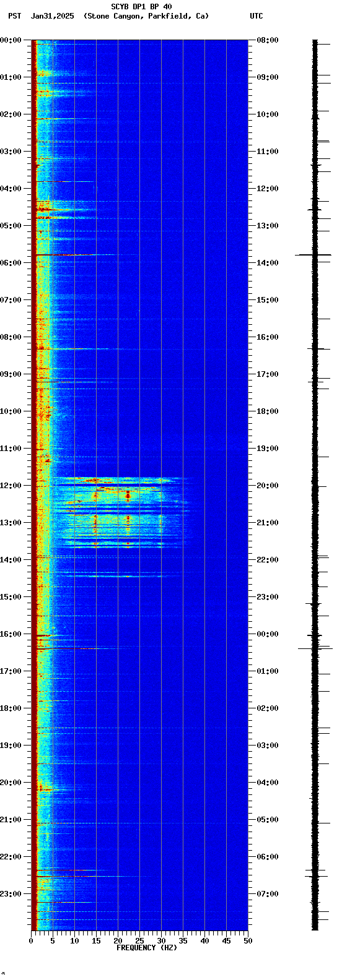Click the 23:00 label on the PST axis
The height and width of the screenshot is (980, 342).
tap(11, 894)
